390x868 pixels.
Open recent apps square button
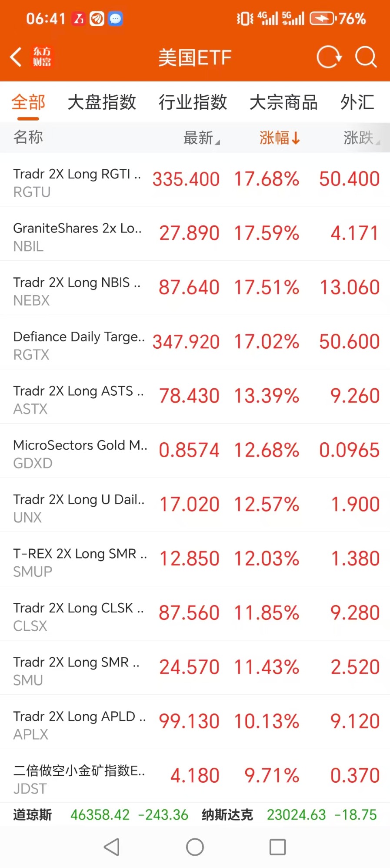tap(277, 847)
